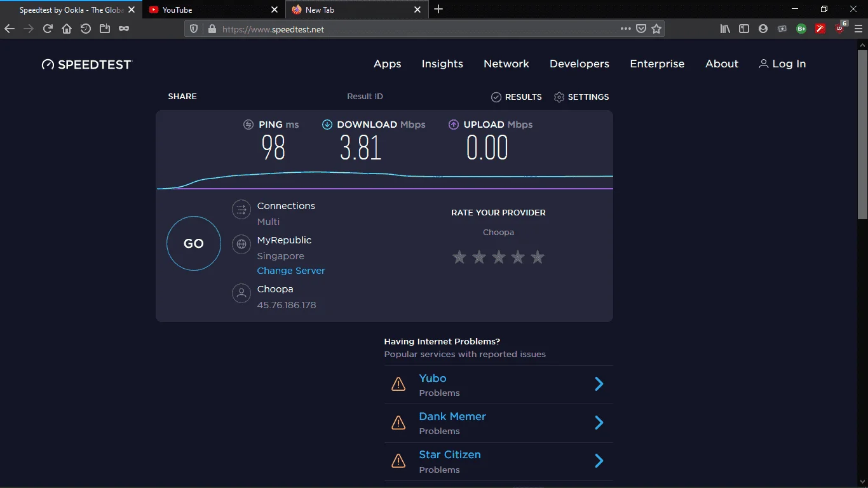Image resolution: width=868 pixels, height=488 pixels.
Task: Open the RESULTS page
Action: [x=517, y=97]
